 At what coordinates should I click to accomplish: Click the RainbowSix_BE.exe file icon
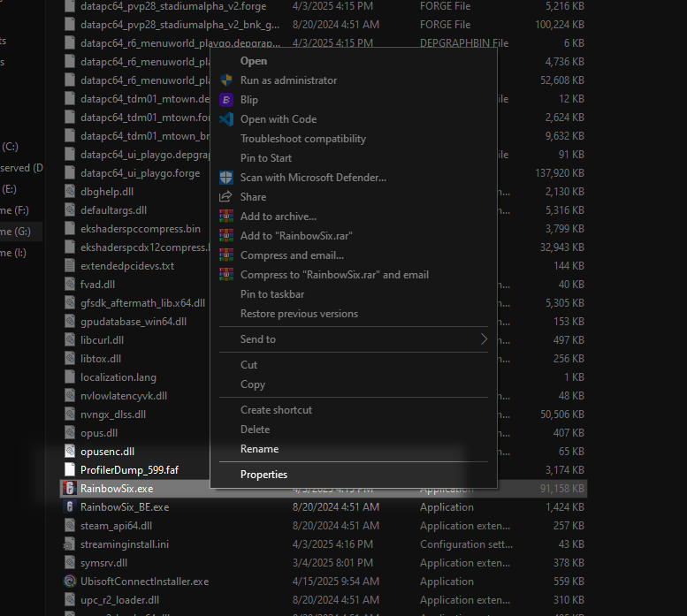click(69, 507)
